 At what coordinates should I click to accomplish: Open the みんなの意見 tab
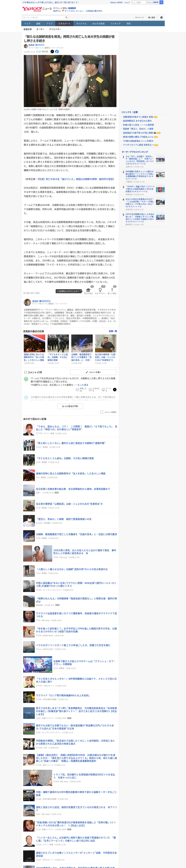tap(99, 24)
